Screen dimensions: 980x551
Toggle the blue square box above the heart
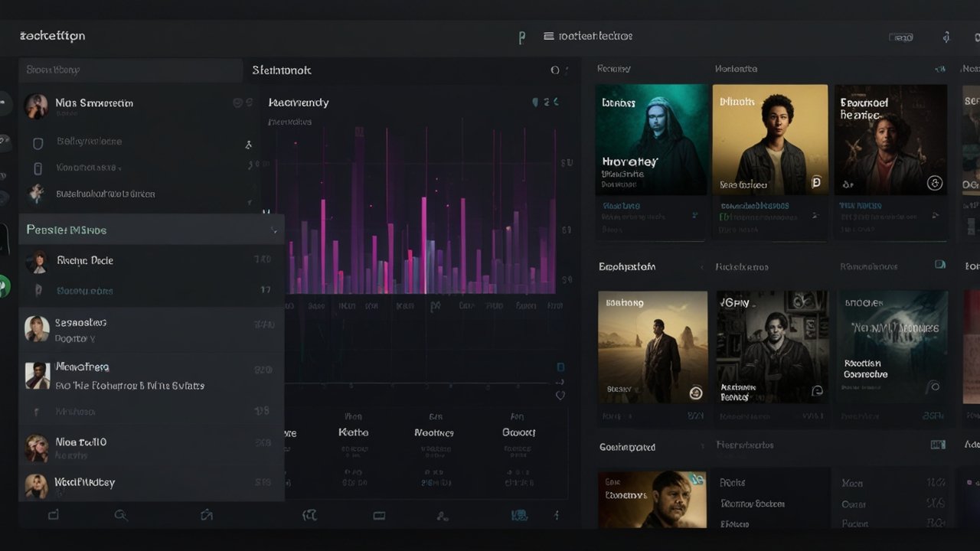coord(560,367)
